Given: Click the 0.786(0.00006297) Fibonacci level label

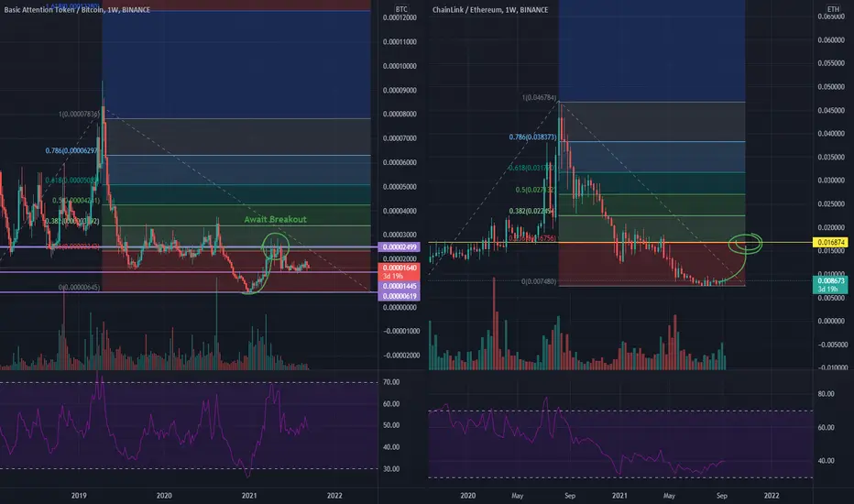Looking at the screenshot, I should tap(71, 150).
